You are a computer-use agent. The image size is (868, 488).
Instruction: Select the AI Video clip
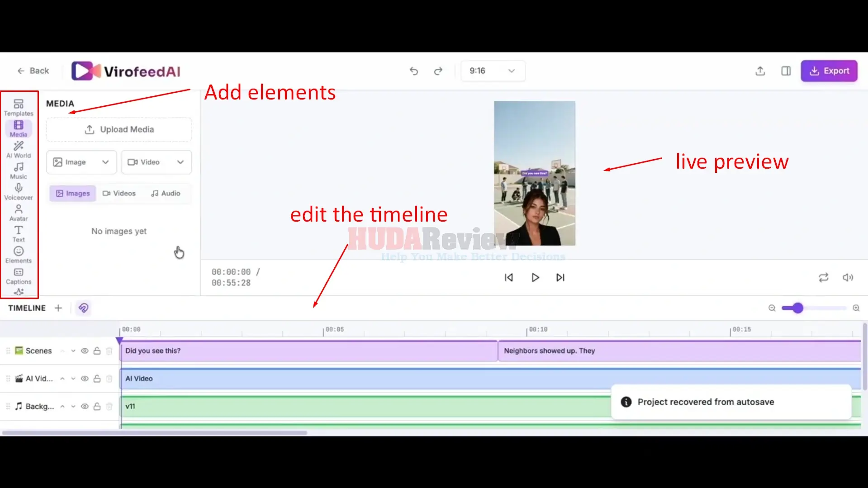pos(491,379)
